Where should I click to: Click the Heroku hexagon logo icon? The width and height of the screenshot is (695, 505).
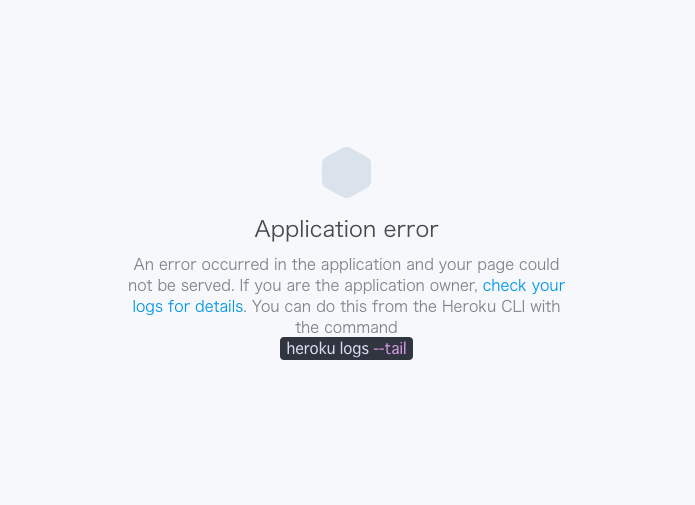pyautogui.click(x=346, y=172)
